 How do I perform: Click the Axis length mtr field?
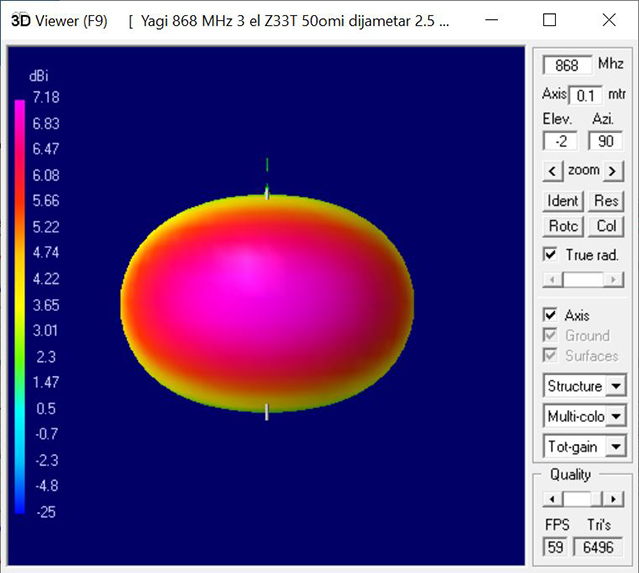[x=586, y=95]
